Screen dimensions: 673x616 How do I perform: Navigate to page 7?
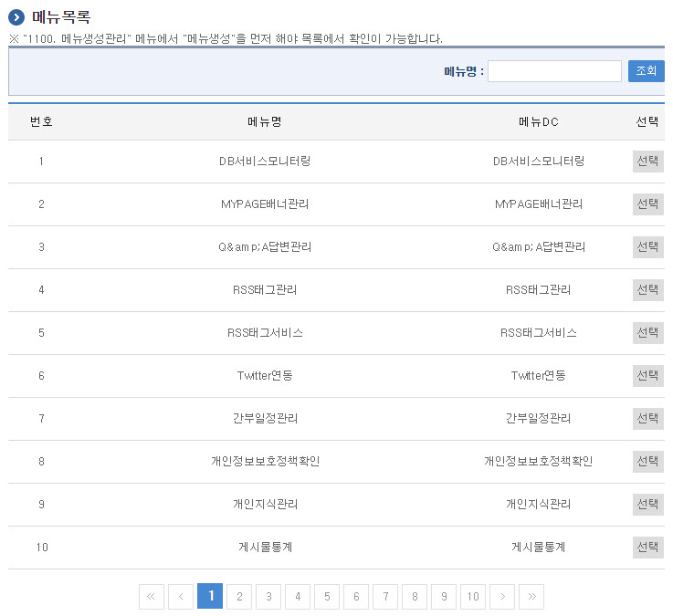[385, 597]
